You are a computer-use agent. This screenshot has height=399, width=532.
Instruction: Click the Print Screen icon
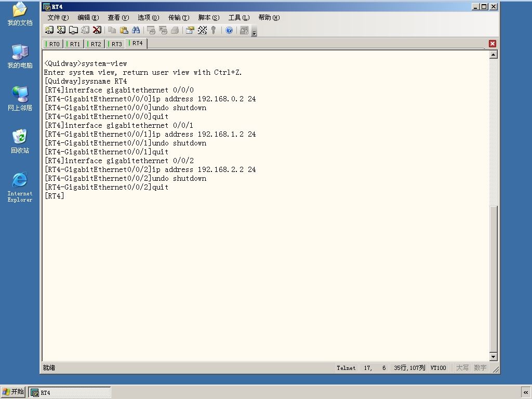[151, 30]
